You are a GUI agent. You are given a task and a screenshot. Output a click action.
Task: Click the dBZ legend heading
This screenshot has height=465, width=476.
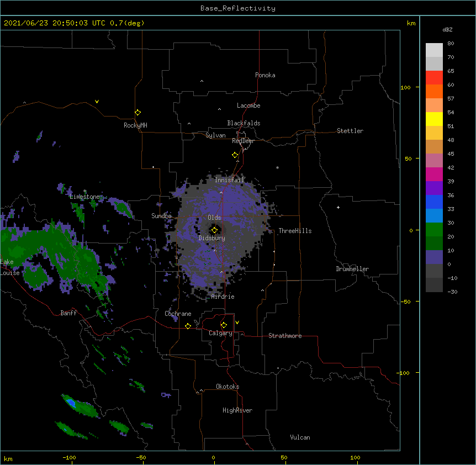(x=447, y=29)
